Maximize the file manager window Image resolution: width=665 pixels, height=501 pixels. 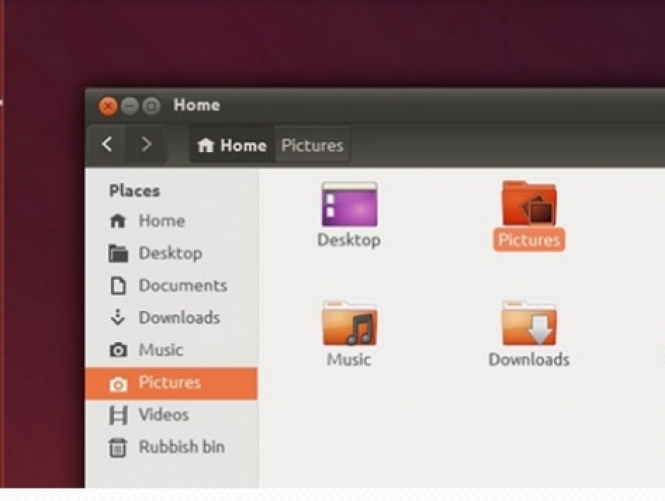tap(151, 105)
